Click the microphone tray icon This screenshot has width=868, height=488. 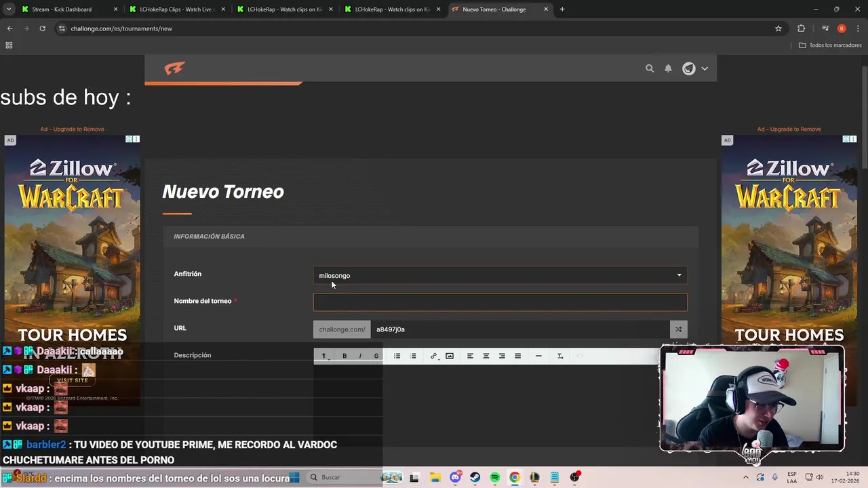pos(774,477)
